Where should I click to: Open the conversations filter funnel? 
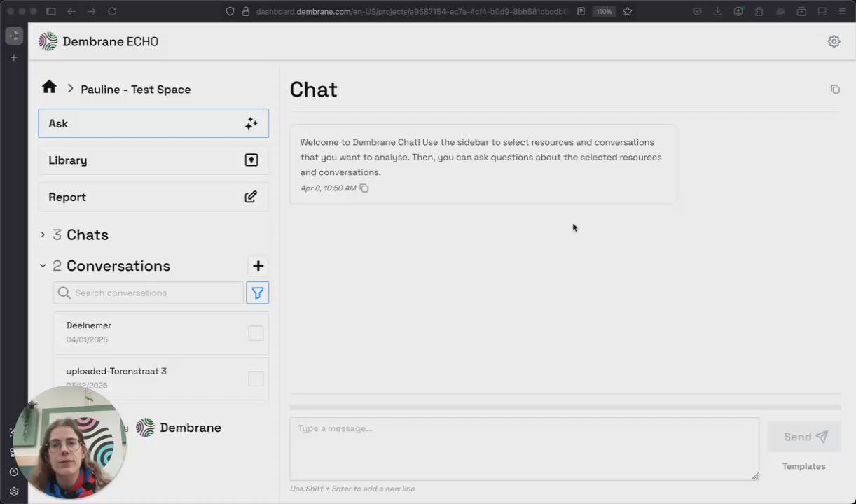tap(258, 293)
